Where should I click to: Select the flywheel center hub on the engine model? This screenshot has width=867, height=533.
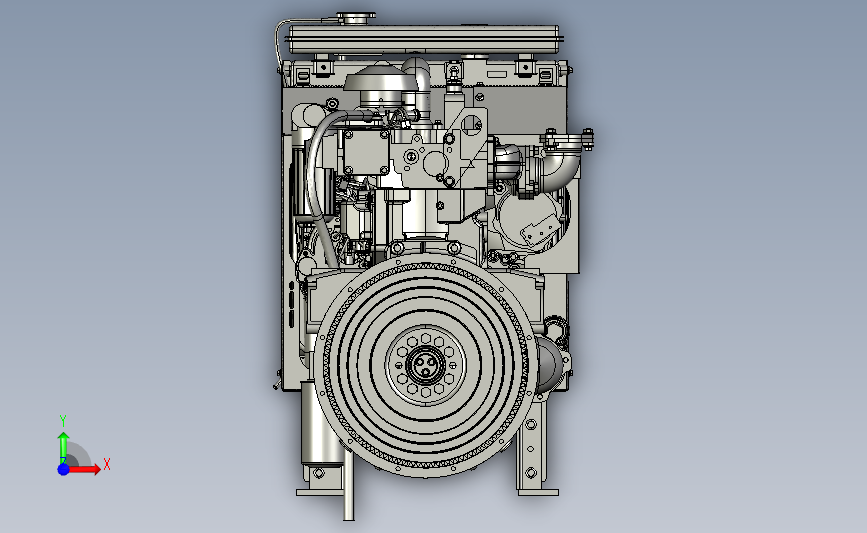(425, 364)
